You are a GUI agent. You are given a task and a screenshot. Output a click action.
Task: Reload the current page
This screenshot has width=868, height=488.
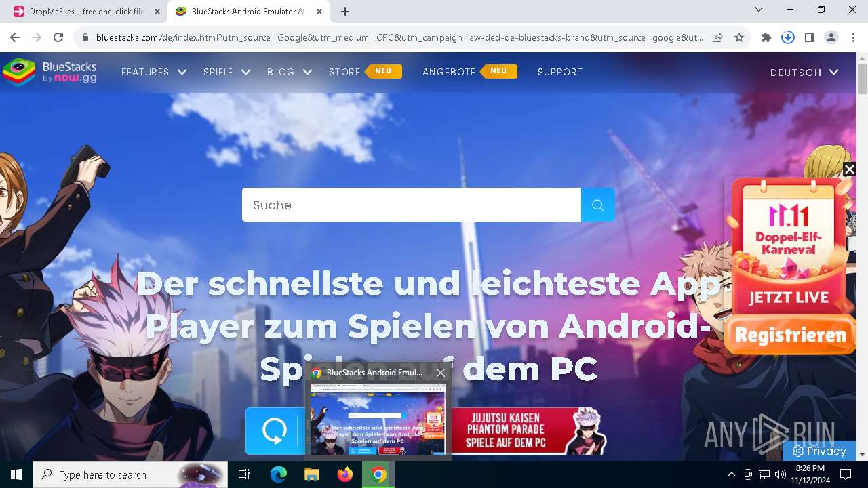[x=58, y=37]
